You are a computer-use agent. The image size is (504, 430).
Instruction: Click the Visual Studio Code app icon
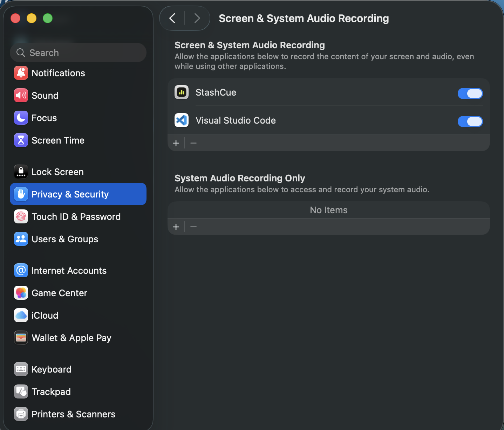click(182, 120)
